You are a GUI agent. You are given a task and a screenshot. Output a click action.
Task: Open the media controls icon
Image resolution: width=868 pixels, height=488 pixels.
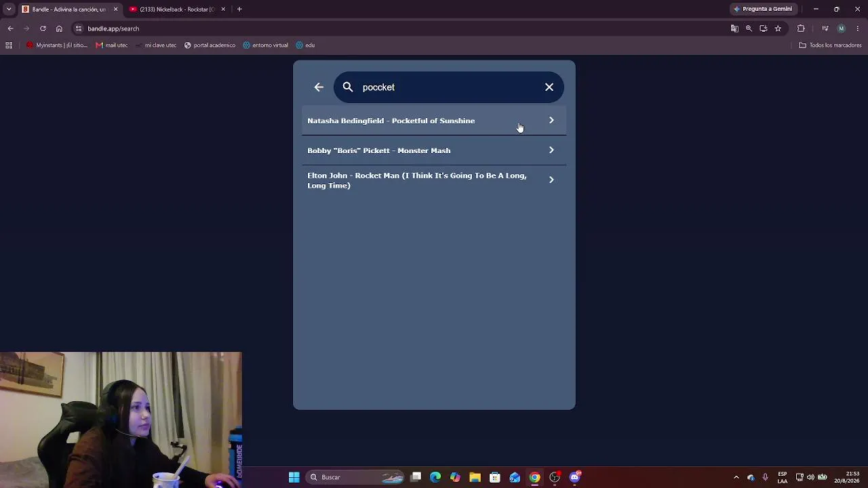tap(825, 28)
